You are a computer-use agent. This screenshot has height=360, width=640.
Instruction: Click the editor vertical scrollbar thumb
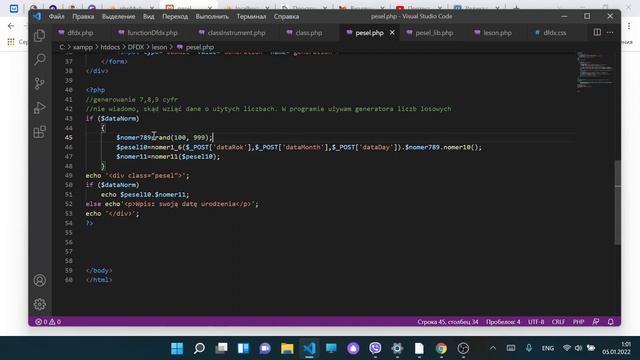[x=618, y=202]
